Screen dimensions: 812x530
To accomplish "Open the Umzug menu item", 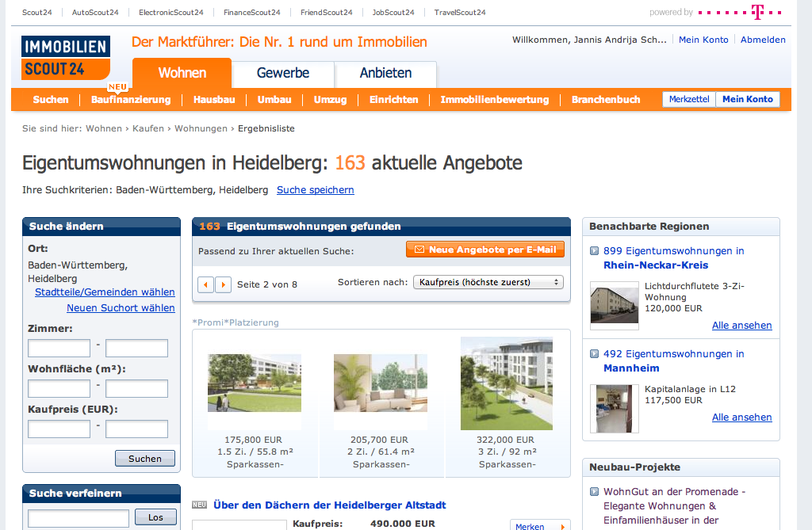I will (331, 99).
